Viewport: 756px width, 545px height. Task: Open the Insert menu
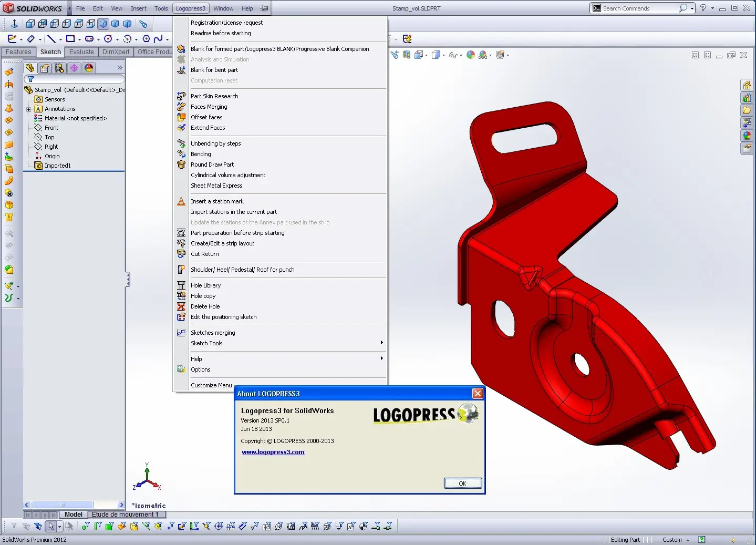click(x=139, y=8)
